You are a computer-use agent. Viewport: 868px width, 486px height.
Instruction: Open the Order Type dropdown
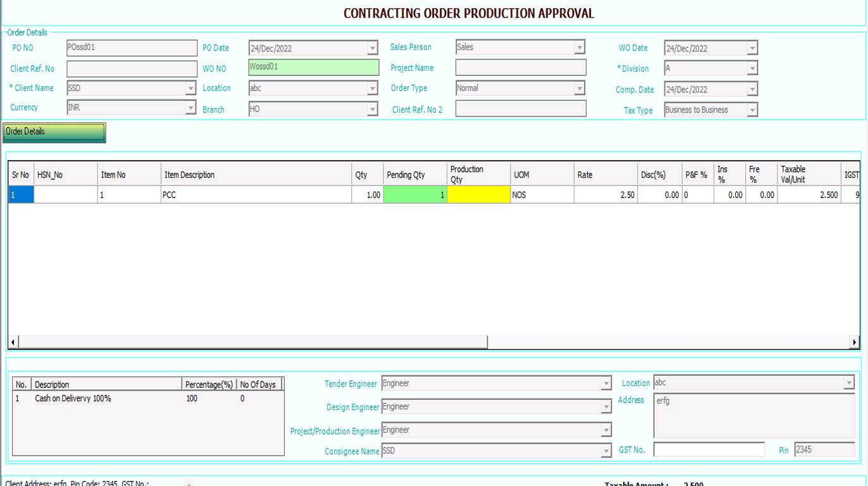click(580, 88)
